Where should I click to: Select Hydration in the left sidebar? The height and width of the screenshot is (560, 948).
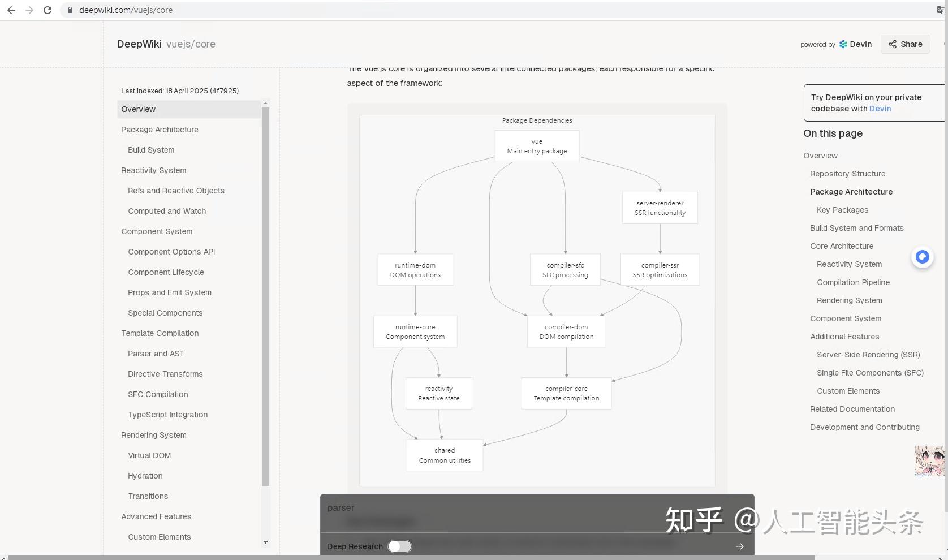[145, 476]
